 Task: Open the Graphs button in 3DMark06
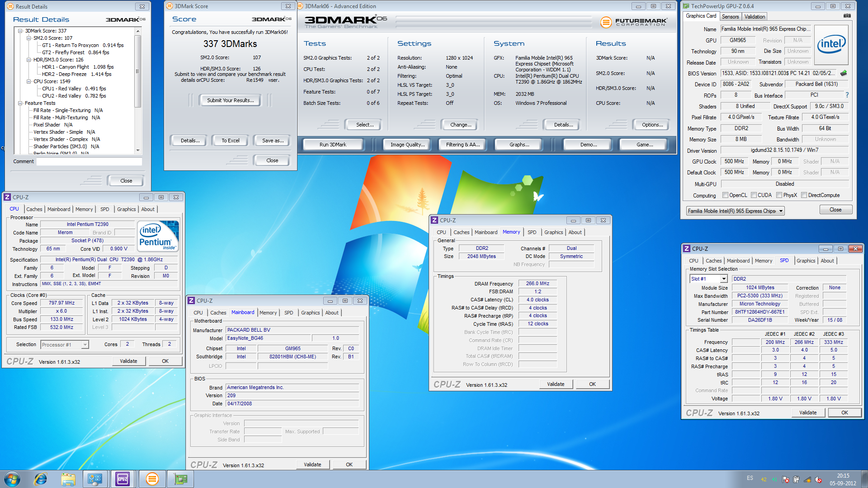[519, 145]
